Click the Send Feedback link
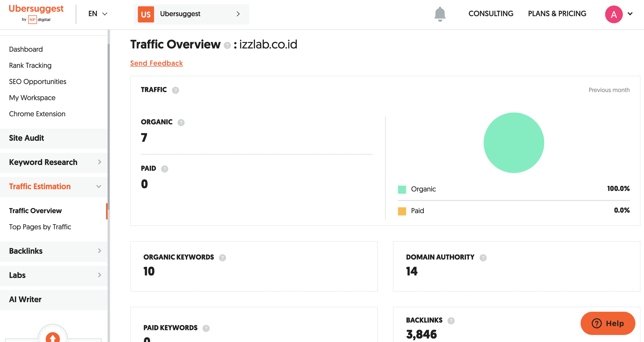 (156, 63)
